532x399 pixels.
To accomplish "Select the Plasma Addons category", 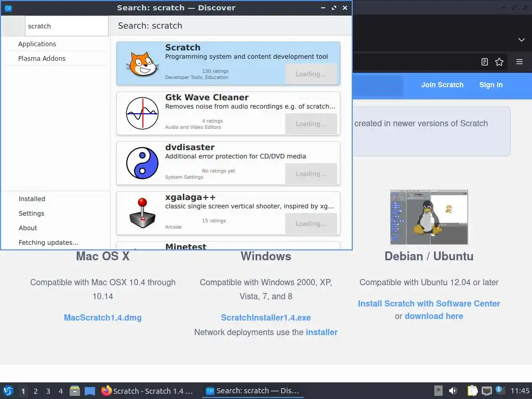I will click(56, 58).
